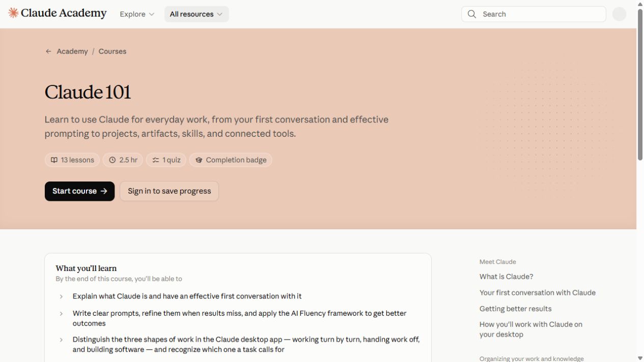Click the Claude Academy starburst logo
This screenshot has width=644, height=362.
coord(13,13)
